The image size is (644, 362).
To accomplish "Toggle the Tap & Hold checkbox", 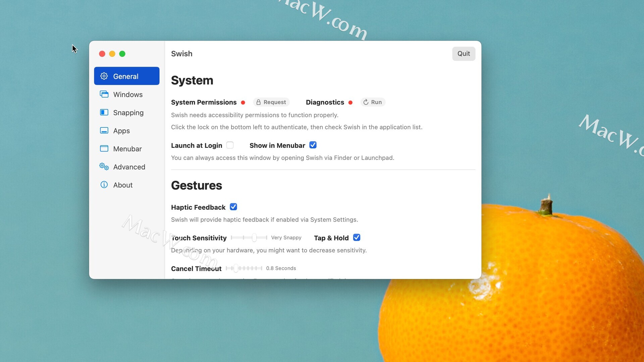I will [x=357, y=238].
